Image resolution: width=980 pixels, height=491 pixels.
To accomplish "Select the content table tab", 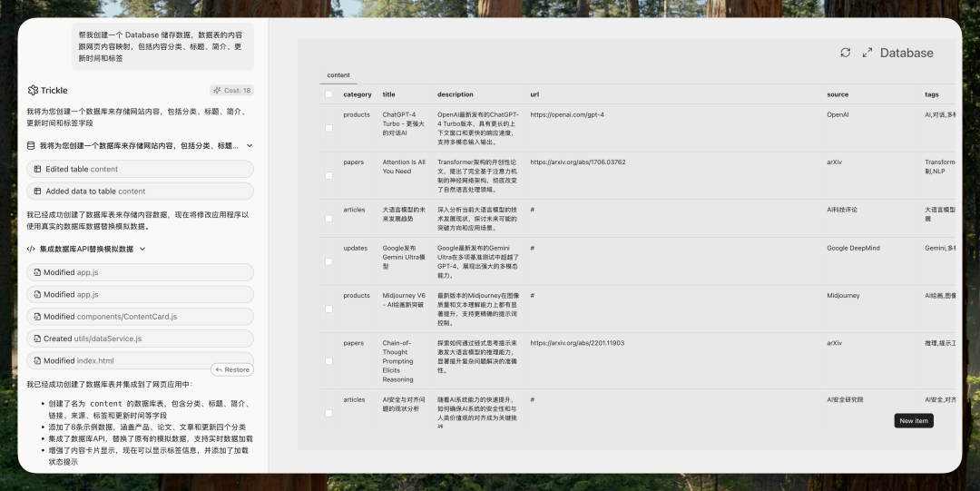I will coord(338,75).
